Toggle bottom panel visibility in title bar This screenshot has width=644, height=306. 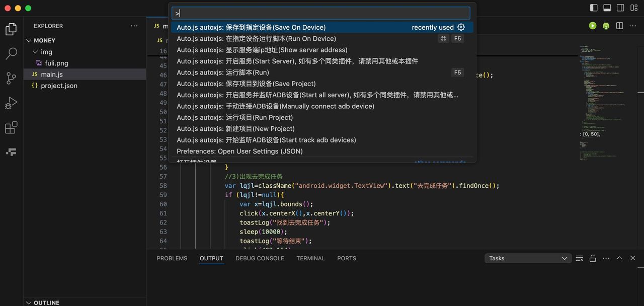(x=607, y=8)
